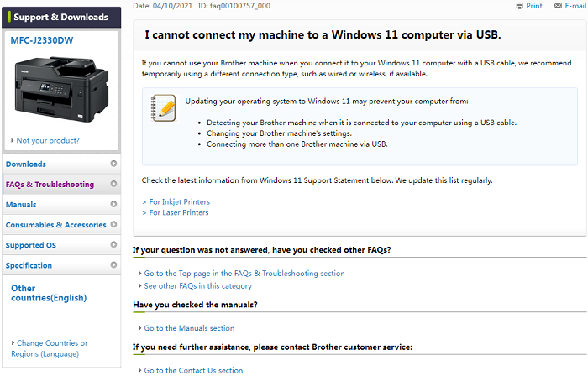This screenshot has width=588, height=376.
Task: Open the For Laser Printers link
Action: (x=178, y=212)
